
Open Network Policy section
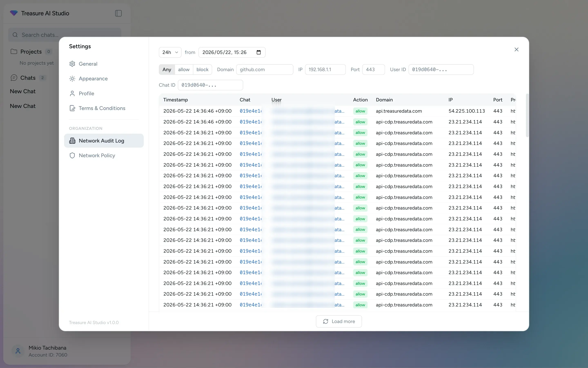[x=104, y=155]
